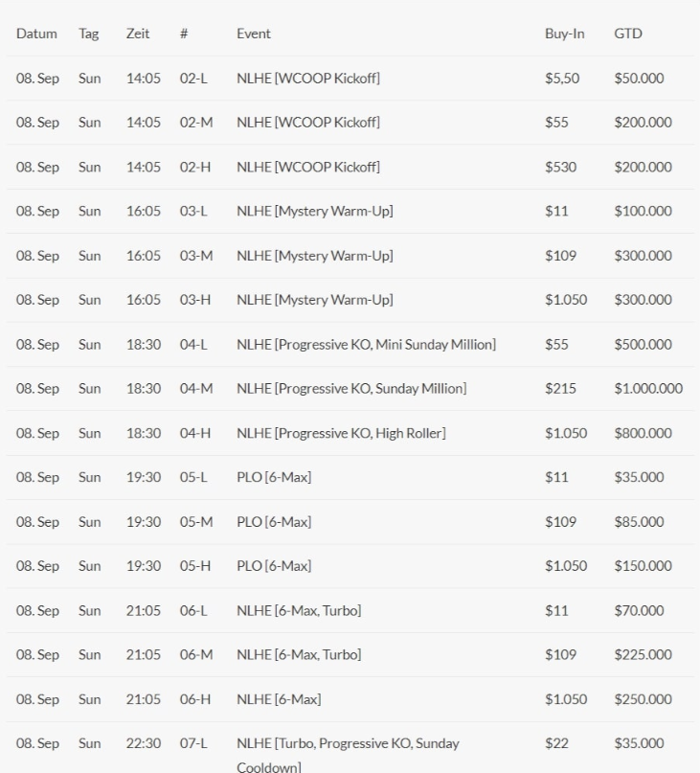Click the Datum column header
The image size is (700, 773).
tap(36, 34)
